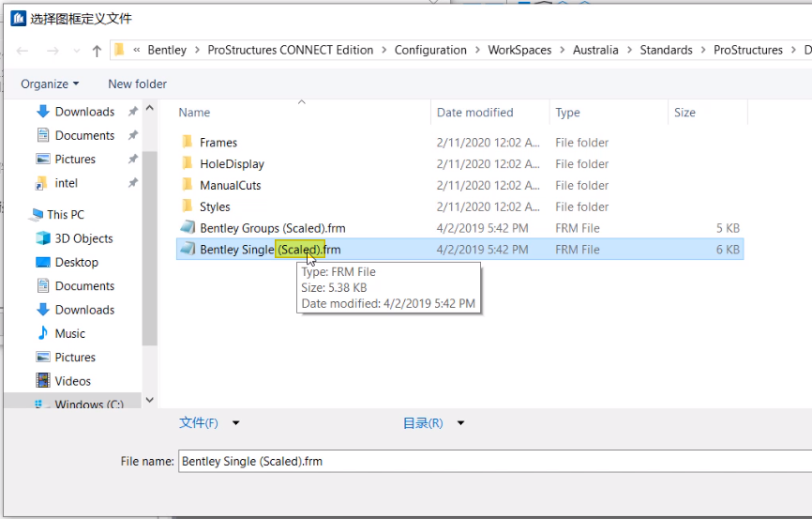This screenshot has width=812, height=519.
Task: Navigate to Bentley in breadcrumb
Action: (167, 51)
